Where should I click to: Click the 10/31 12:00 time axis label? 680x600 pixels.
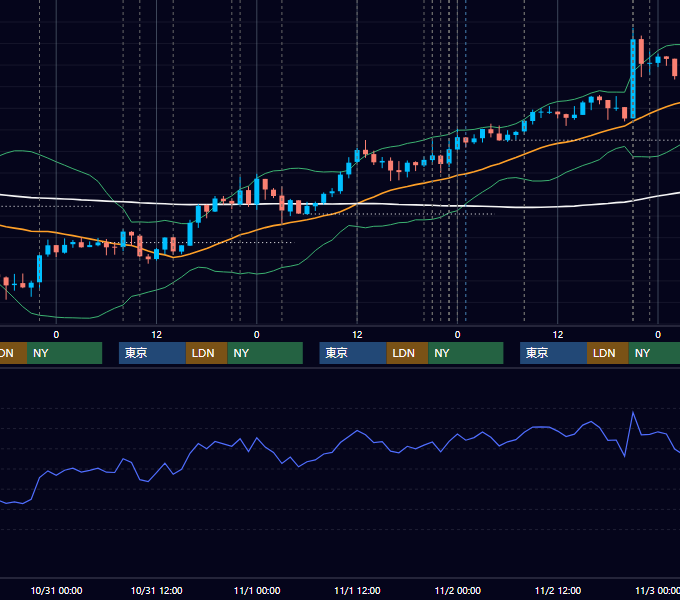(157, 590)
